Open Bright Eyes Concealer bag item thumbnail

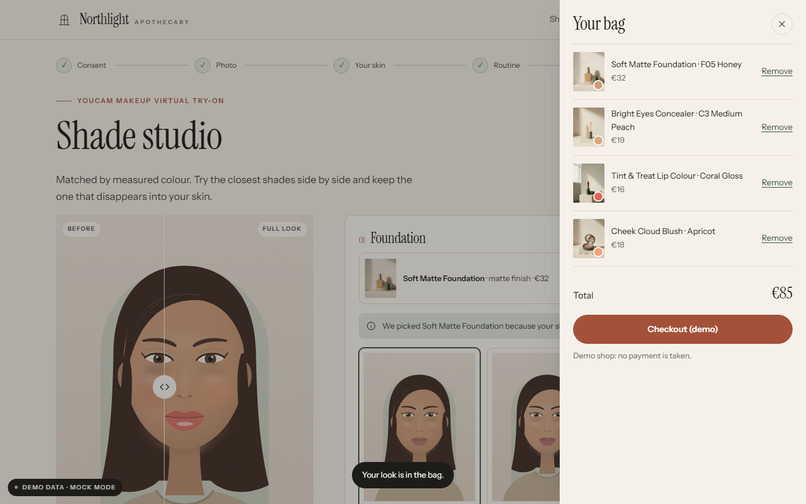589,127
